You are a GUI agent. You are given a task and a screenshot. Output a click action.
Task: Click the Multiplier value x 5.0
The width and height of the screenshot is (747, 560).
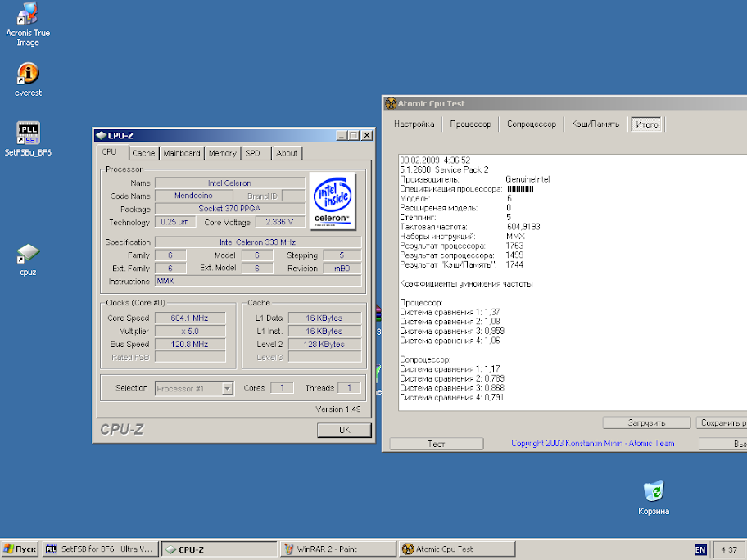tap(189, 331)
